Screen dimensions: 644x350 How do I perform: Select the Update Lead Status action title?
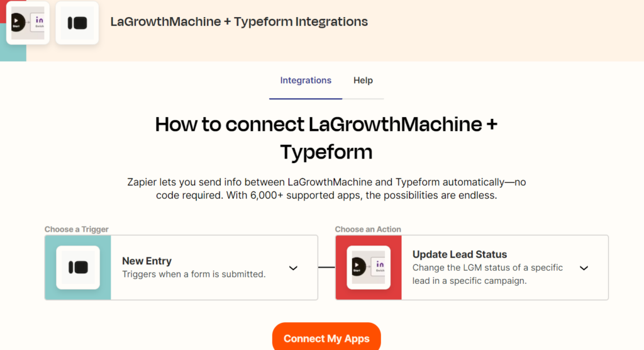[459, 254]
